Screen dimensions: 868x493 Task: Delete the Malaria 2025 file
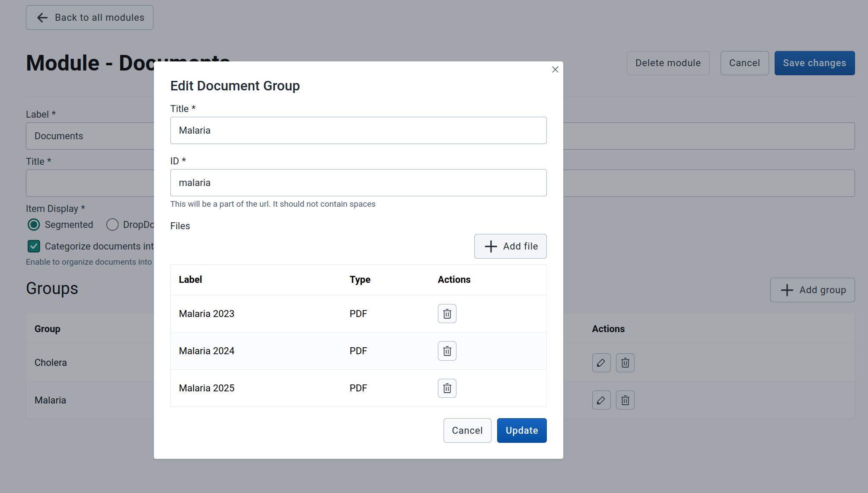tap(447, 388)
